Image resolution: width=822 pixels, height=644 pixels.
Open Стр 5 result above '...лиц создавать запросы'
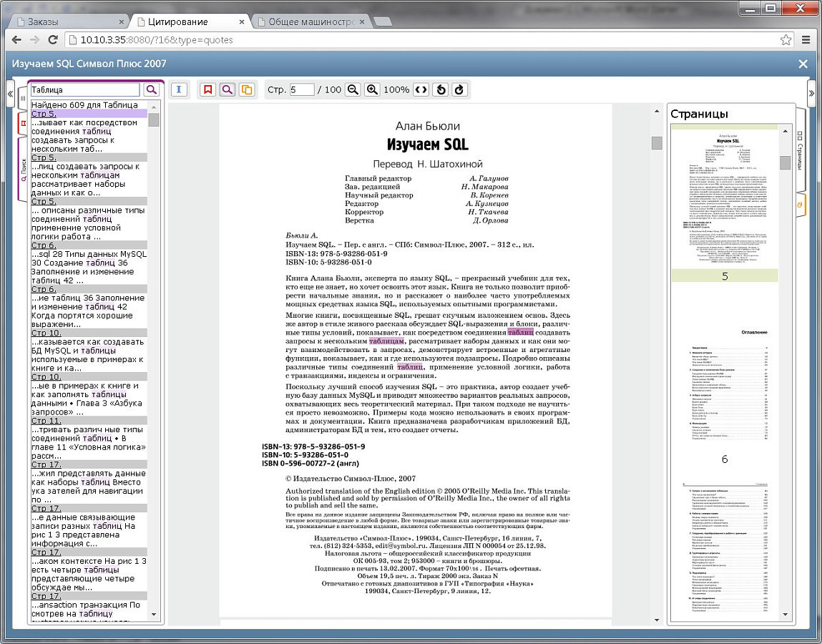pyautogui.click(x=89, y=157)
